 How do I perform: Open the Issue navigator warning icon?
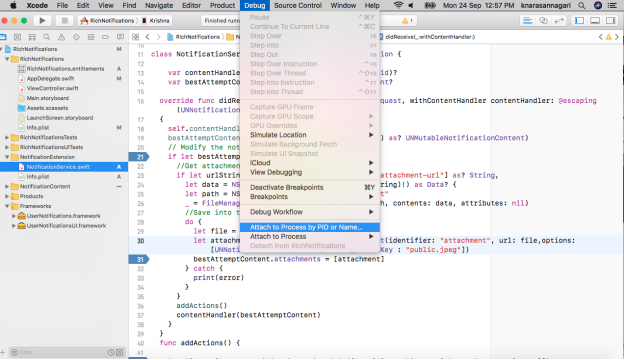[x=61, y=37]
